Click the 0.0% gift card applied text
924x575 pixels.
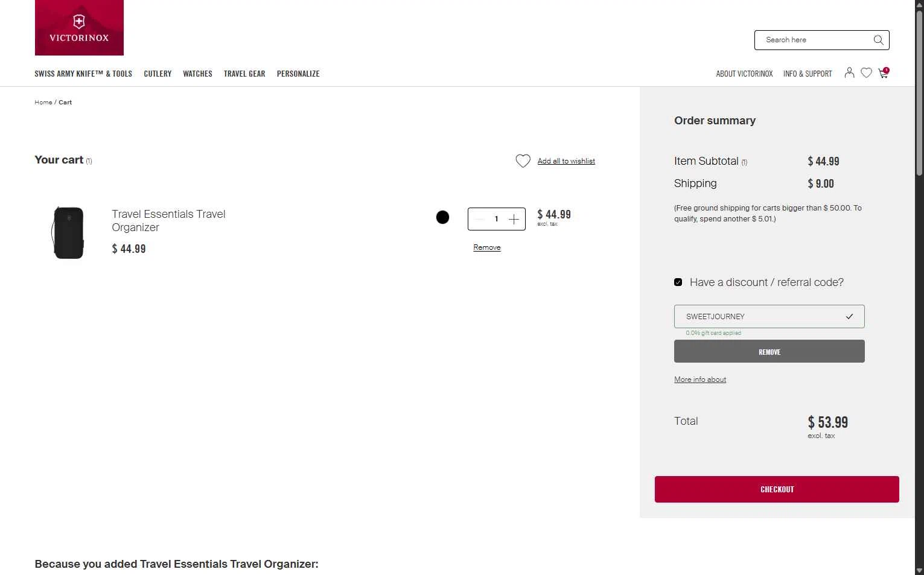click(713, 333)
